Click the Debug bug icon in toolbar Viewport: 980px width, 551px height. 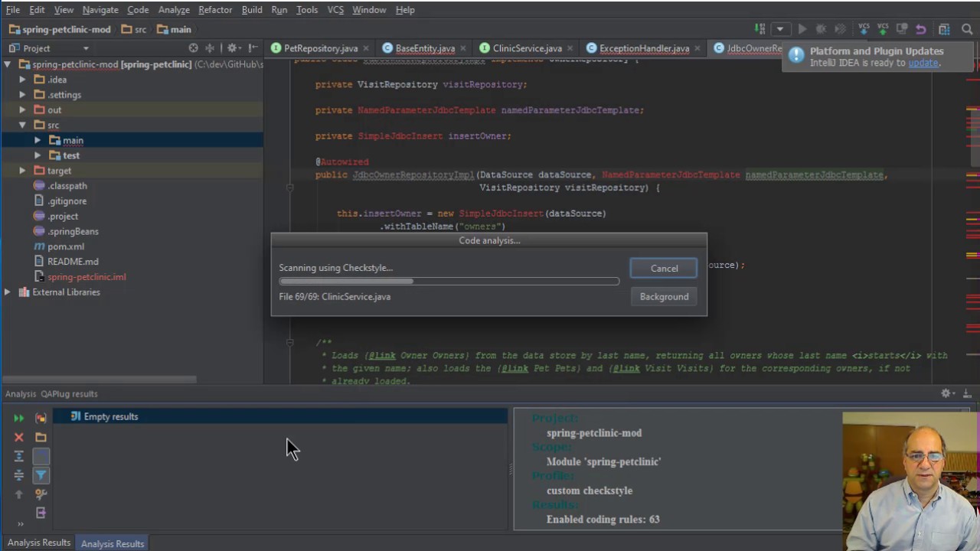[x=821, y=29]
